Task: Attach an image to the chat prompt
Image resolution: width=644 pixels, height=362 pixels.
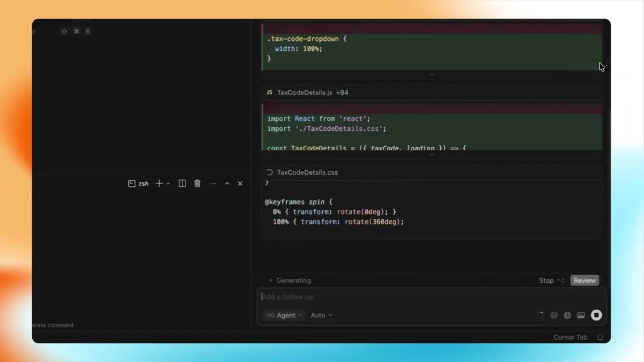Action: [x=580, y=315]
